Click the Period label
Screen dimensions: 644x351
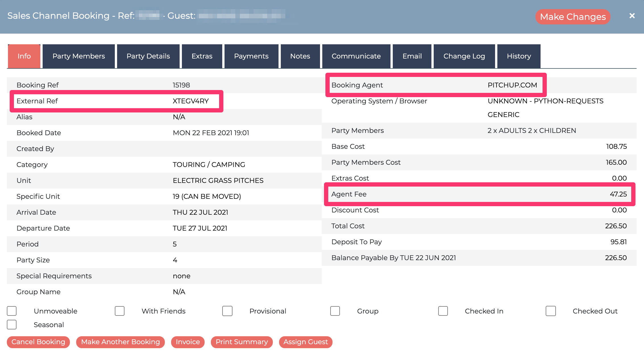(28, 244)
